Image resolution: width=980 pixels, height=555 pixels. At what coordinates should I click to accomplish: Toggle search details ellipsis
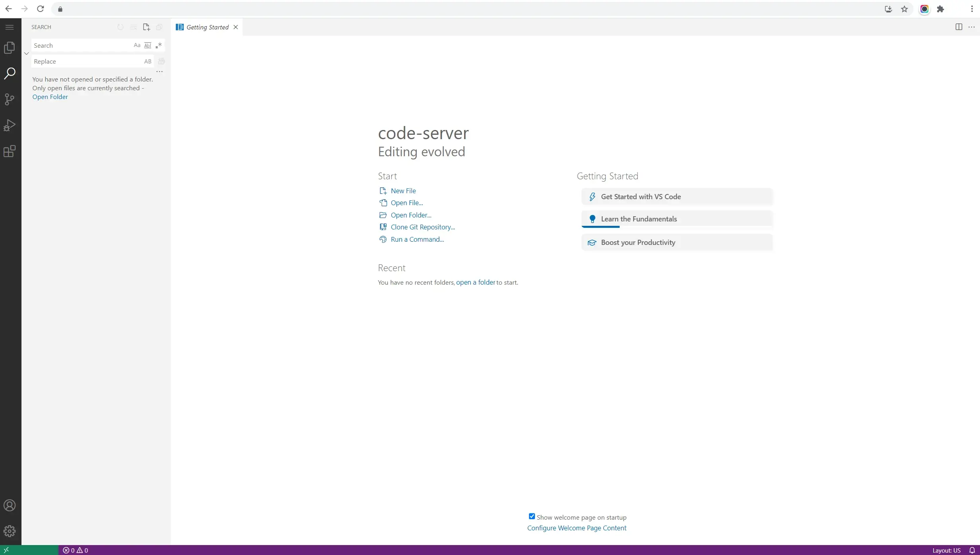[x=159, y=72]
